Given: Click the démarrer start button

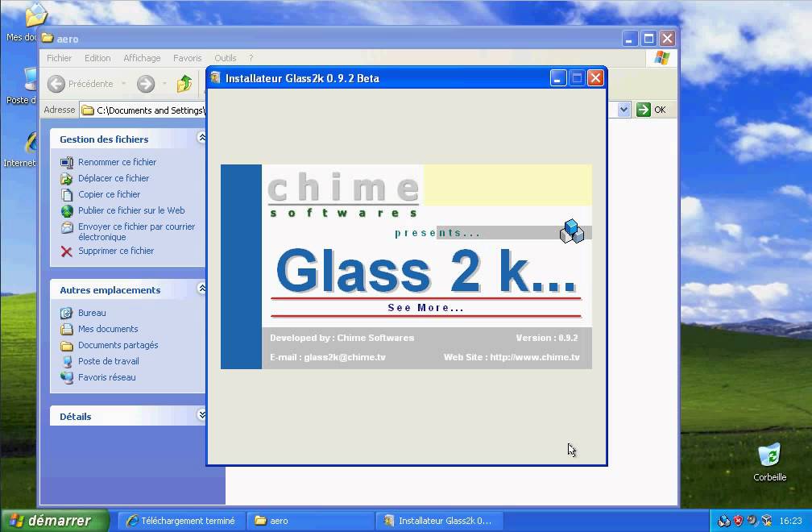Looking at the screenshot, I should [54, 521].
